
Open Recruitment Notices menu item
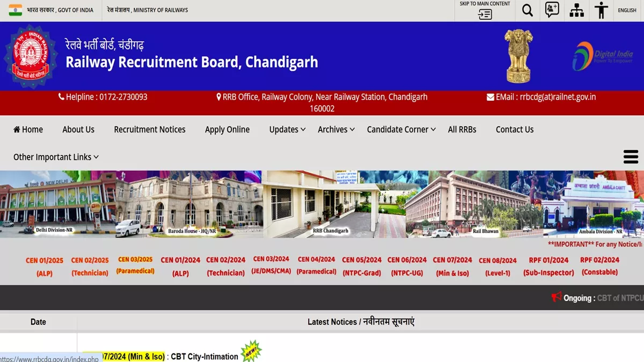[150, 129]
